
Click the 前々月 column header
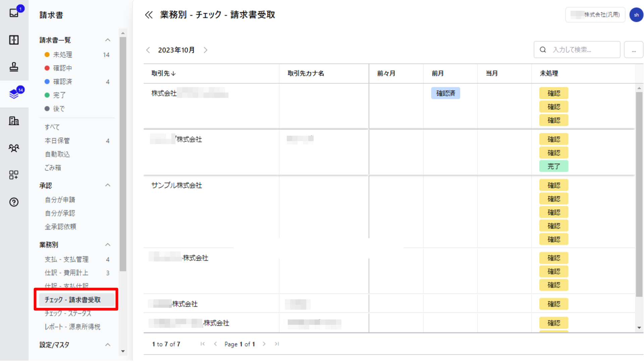386,73
